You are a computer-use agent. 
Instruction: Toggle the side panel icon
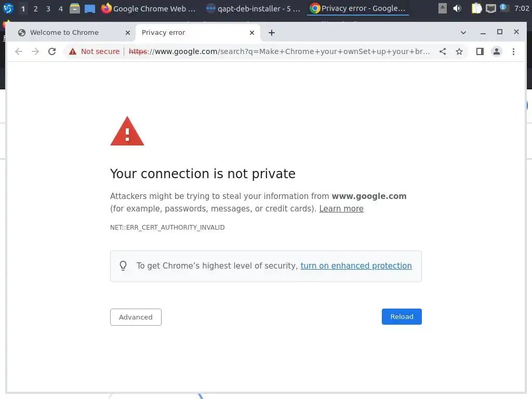click(480, 51)
